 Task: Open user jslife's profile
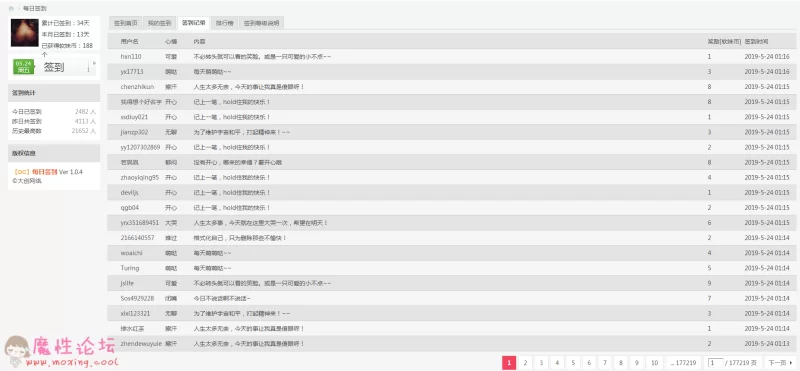click(x=128, y=283)
